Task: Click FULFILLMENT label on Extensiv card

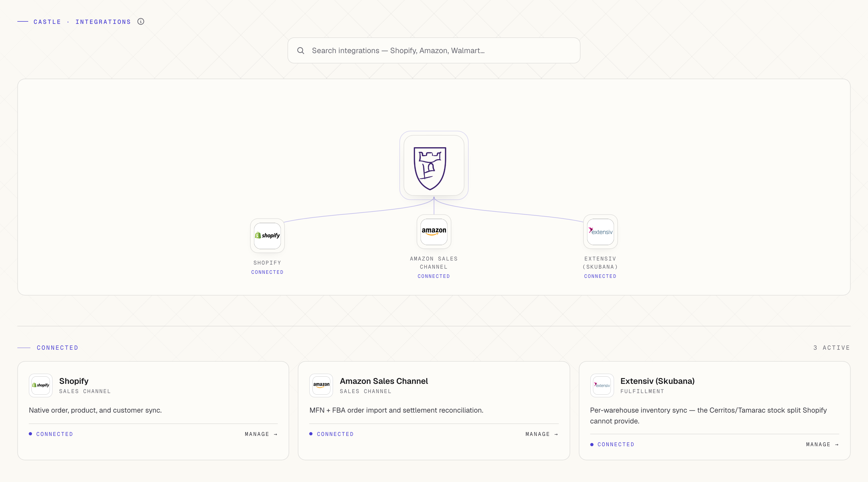Action: tap(642, 391)
